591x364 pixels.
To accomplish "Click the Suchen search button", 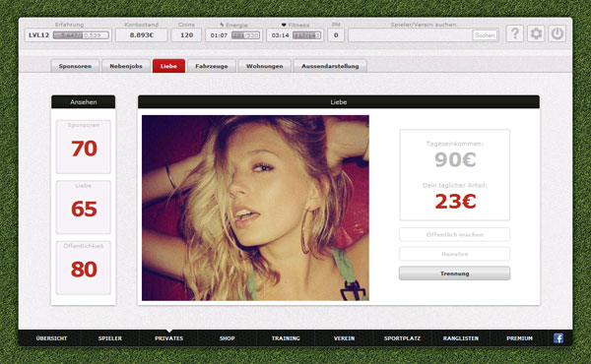I will (485, 35).
